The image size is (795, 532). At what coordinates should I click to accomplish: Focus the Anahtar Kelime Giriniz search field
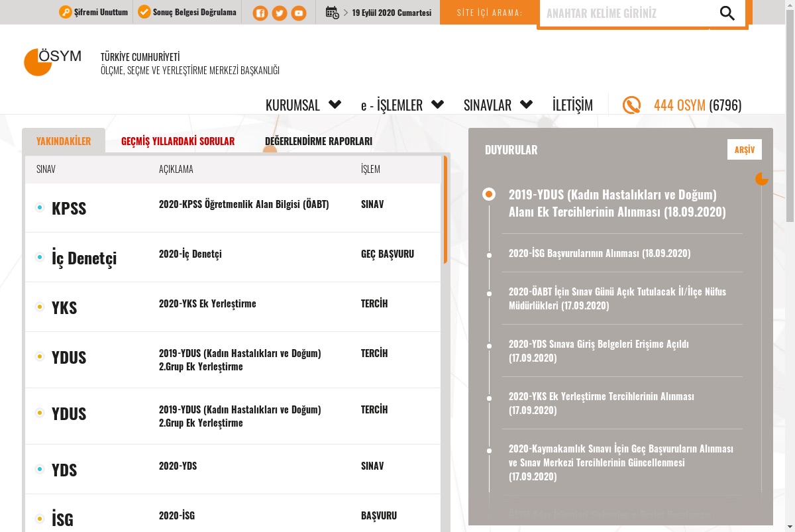[624, 13]
